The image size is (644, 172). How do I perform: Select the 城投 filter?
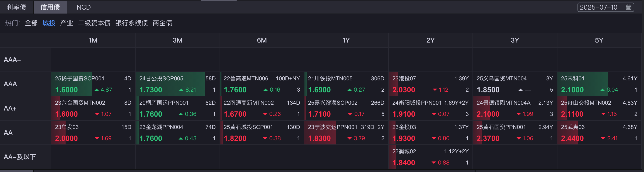tap(49, 23)
